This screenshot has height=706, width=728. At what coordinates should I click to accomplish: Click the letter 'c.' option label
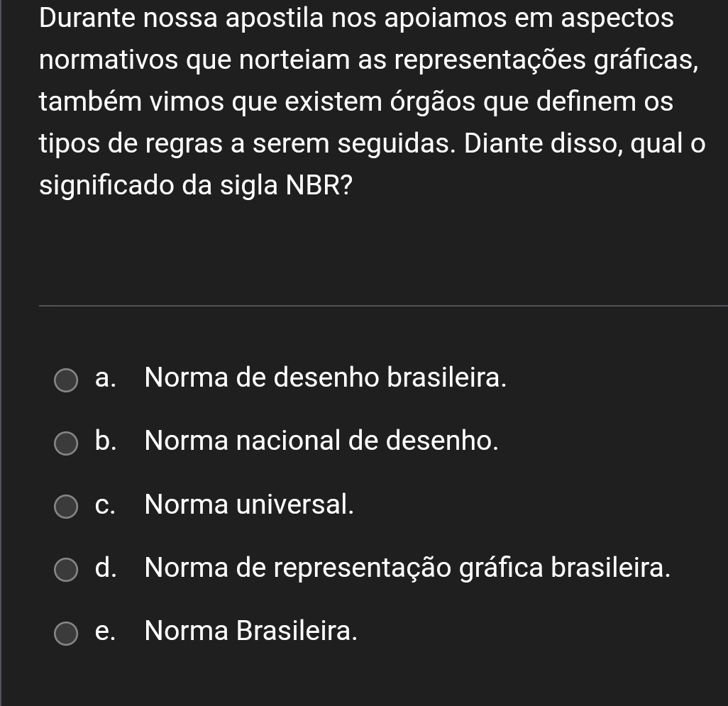pos(105,505)
